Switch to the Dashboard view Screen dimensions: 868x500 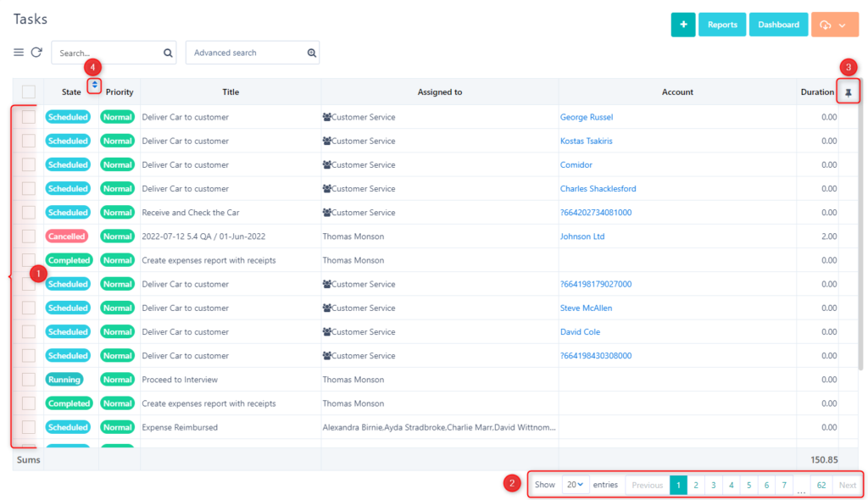(778, 25)
